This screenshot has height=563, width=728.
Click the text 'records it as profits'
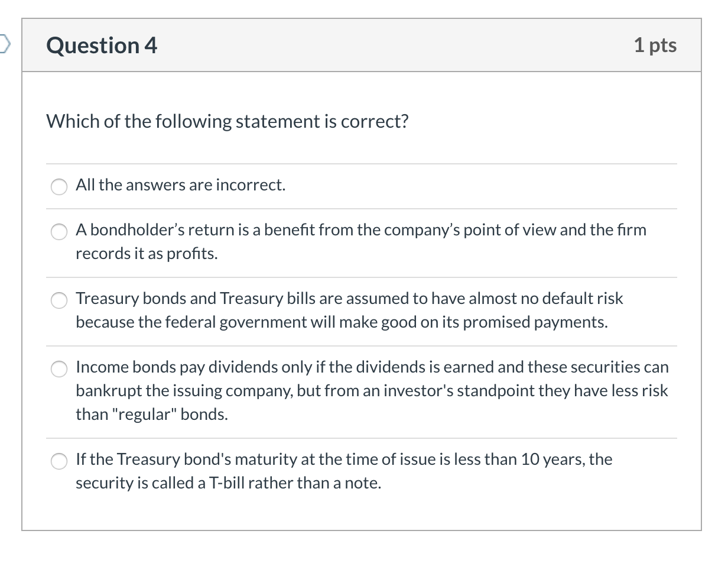click(x=147, y=253)
